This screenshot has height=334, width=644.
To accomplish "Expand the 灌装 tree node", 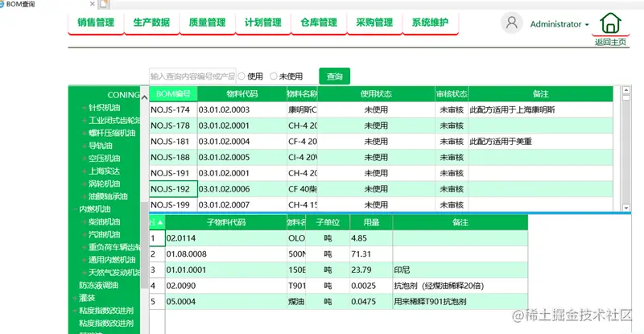I will click(75, 299).
